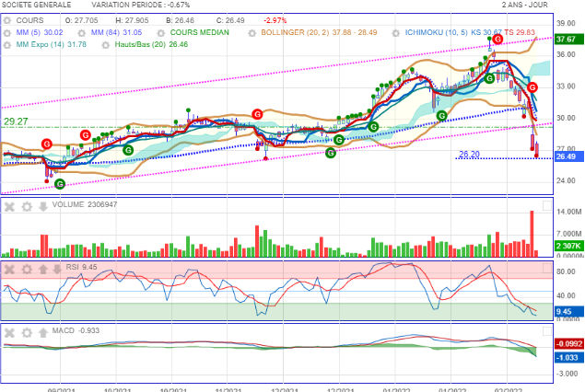The height and width of the screenshot is (392, 585).
Task: Tick the checkbox in the VOLUME panel corner
Action: click(547, 205)
